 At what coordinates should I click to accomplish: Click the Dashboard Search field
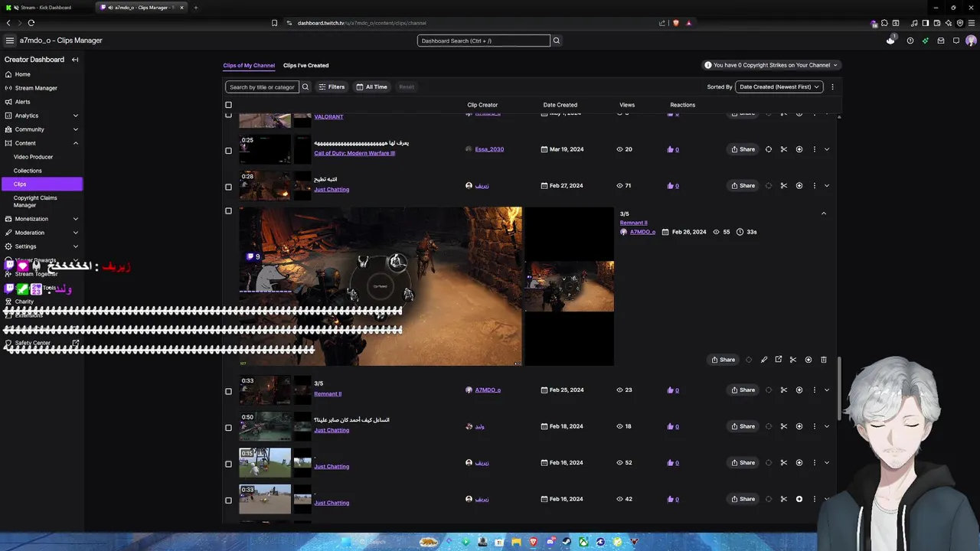click(x=483, y=41)
